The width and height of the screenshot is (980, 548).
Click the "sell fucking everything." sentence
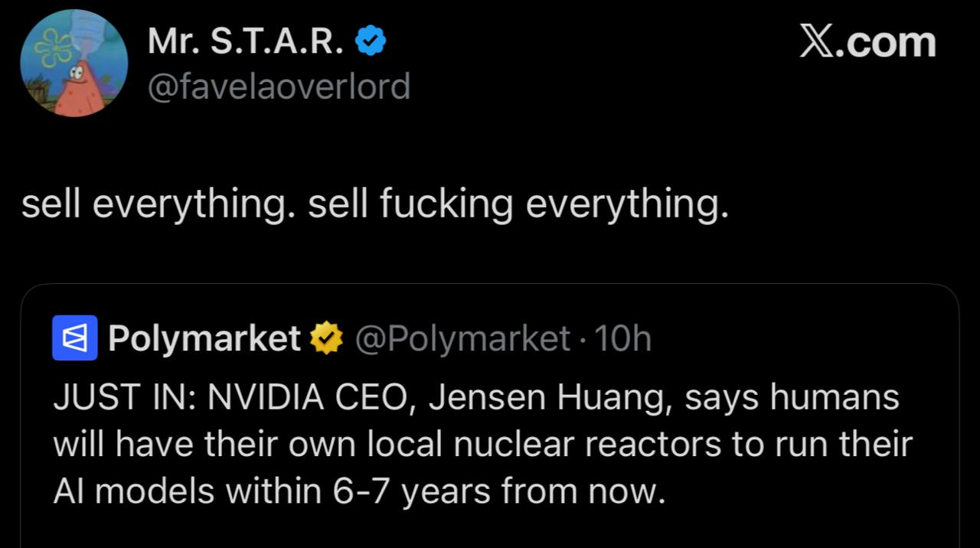pyautogui.click(x=518, y=205)
